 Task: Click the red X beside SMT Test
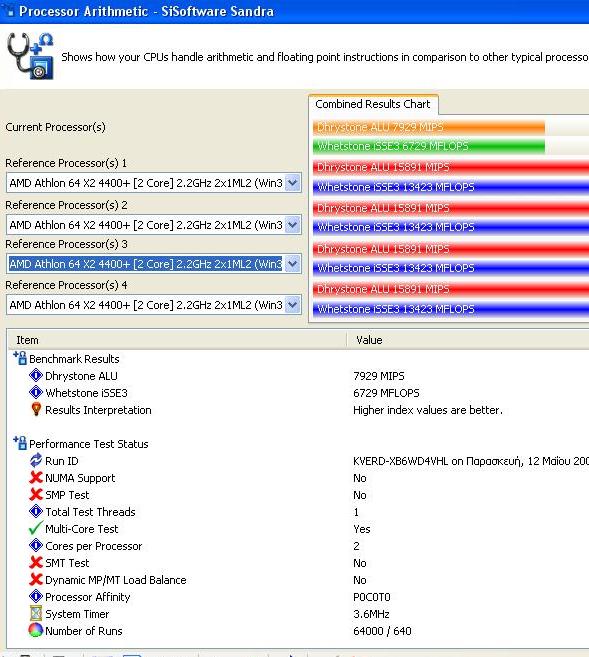click(x=36, y=562)
